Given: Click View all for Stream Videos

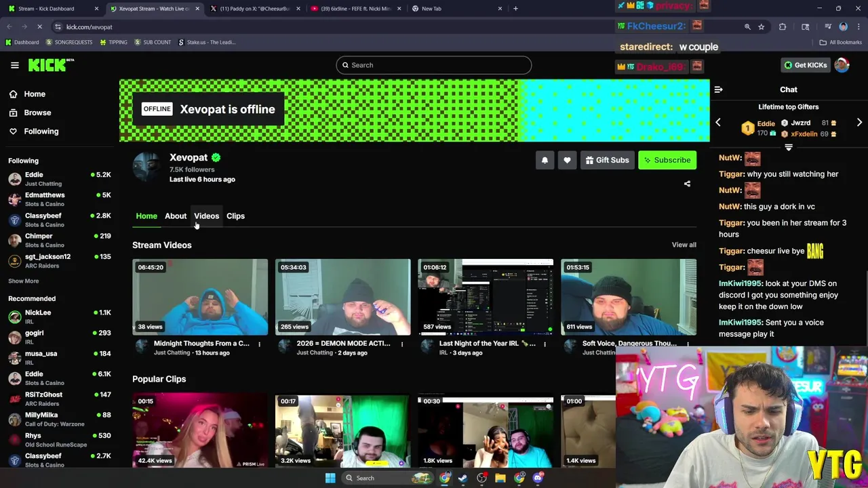Looking at the screenshot, I should tap(684, 245).
